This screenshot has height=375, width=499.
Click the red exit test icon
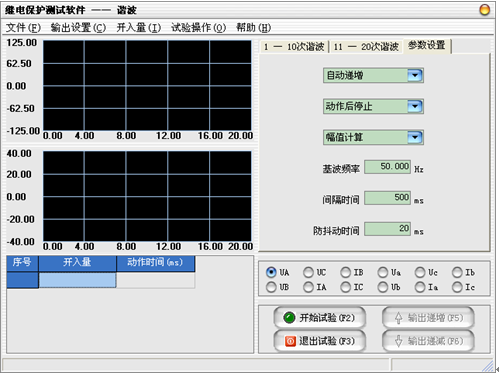coord(290,341)
